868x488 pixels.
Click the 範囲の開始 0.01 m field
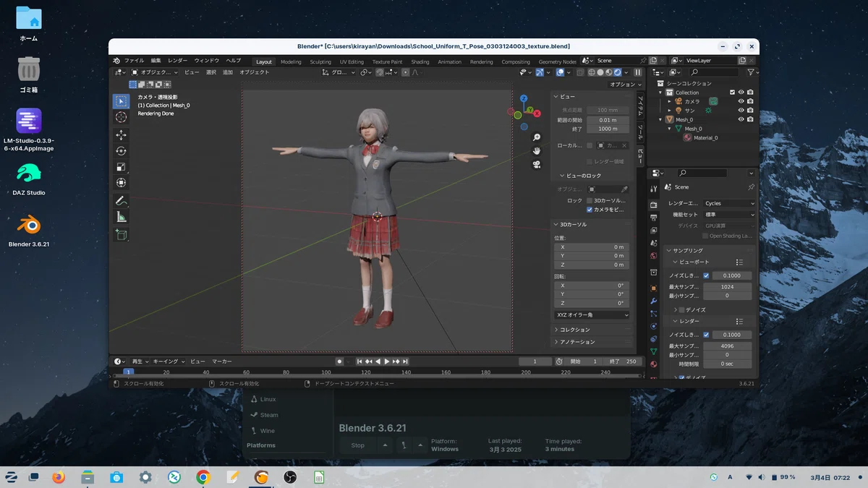point(608,120)
